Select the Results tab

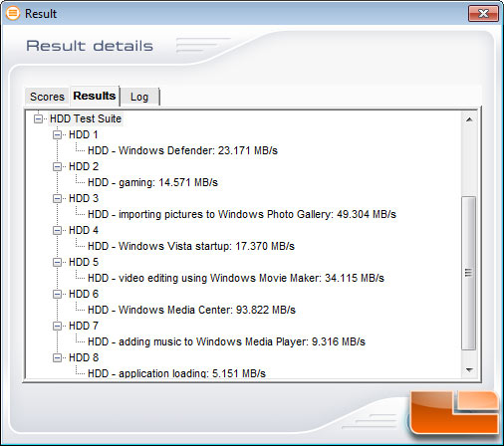point(95,96)
